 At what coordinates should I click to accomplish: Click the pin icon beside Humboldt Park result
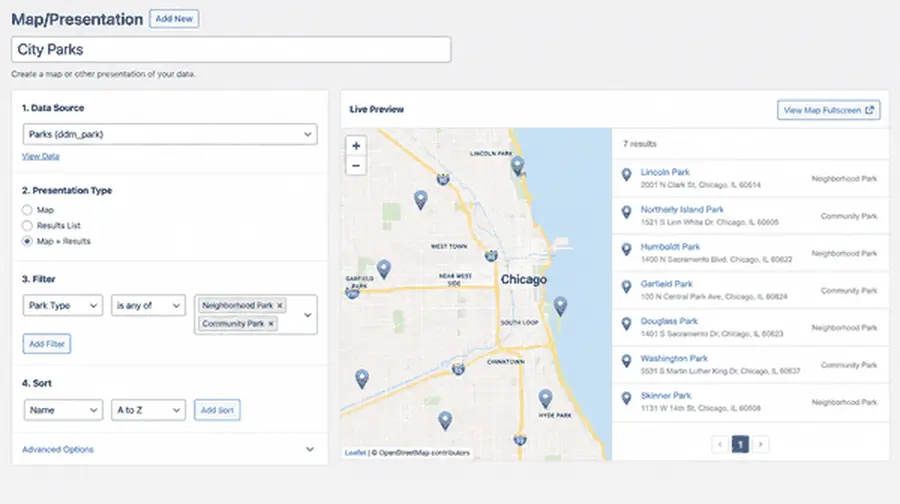pos(626,250)
